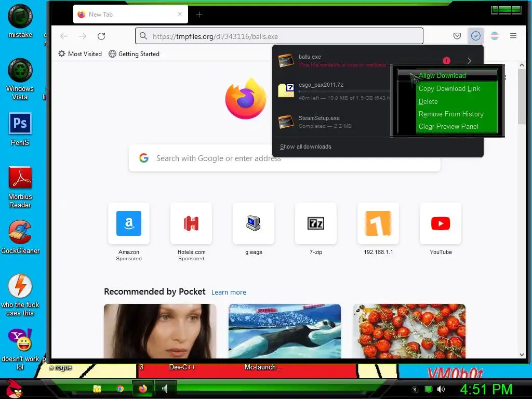Viewport: 532px width, 399px height.
Task: Click the forward navigation arrow
Action: pos(83,36)
